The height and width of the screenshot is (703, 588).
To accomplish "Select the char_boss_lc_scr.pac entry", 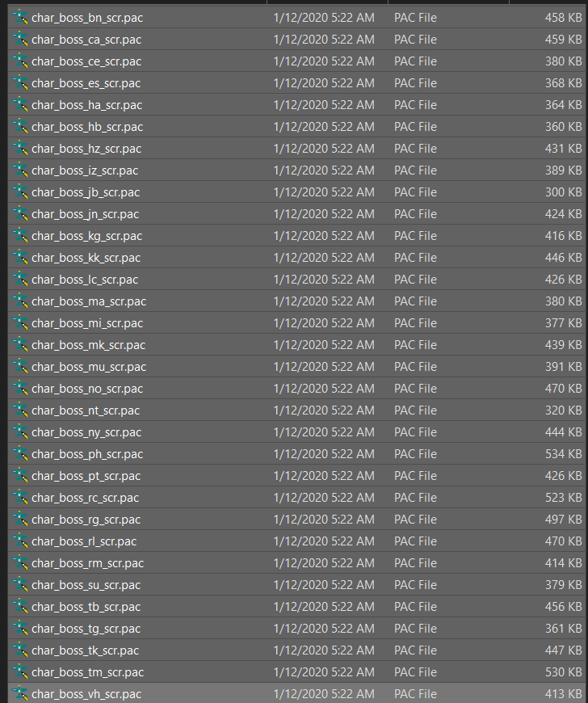I will click(85, 279).
